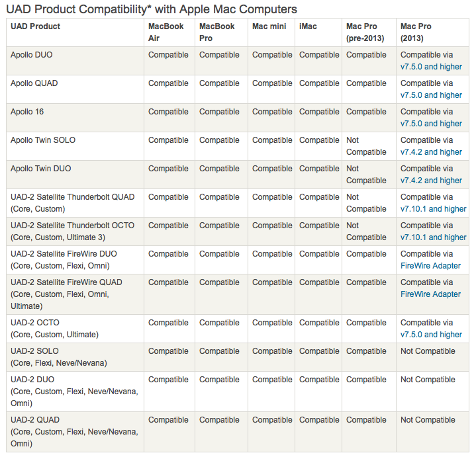Viewport: 476px width, 457px height.
Task: Open v7.10.1 link for Satellite Thunderbolt QUAD
Action: pos(433,209)
